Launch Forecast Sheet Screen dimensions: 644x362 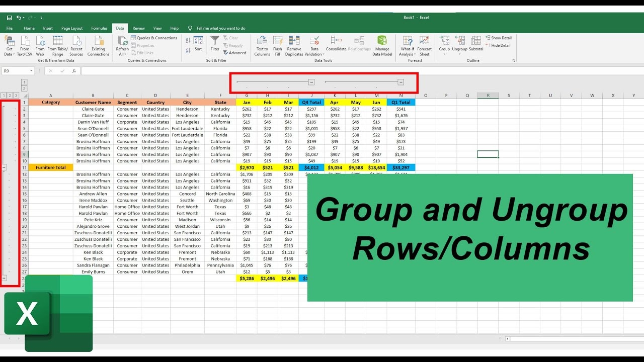click(x=425, y=45)
